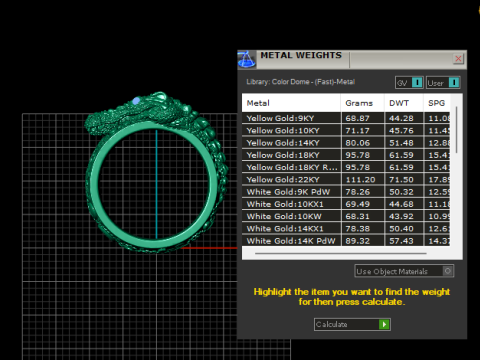Select the Yellow Gold:18KY R... row
This screenshot has height=360, width=480.
(346, 167)
